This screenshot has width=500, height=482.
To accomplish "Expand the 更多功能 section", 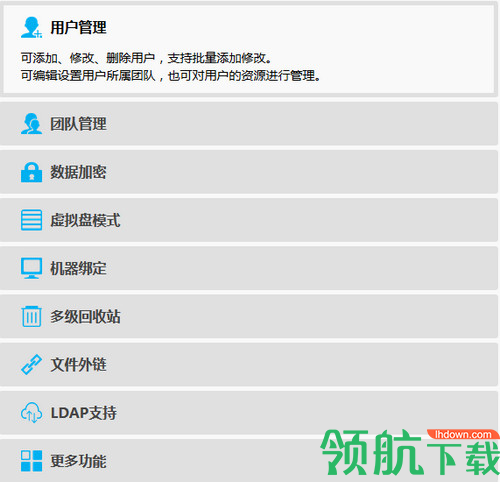I will pyautogui.click(x=249, y=461).
